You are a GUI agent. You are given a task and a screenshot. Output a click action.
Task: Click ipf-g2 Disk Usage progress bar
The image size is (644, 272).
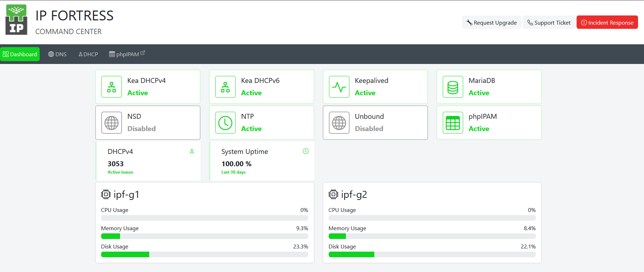point(432,254)
